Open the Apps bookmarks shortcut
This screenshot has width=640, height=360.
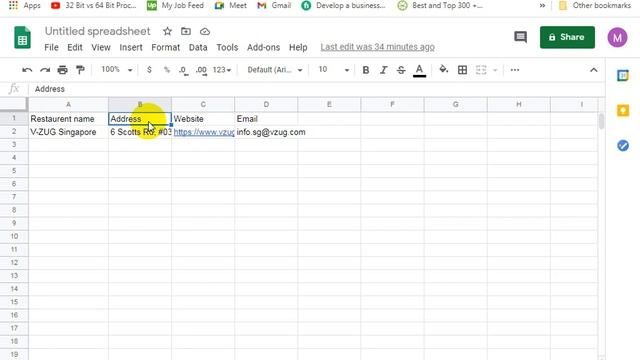coord(25,5)
